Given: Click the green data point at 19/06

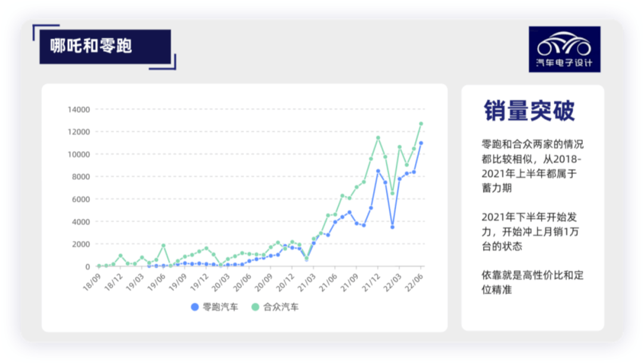Looking at the screenshot, I should tap(163, 245).
